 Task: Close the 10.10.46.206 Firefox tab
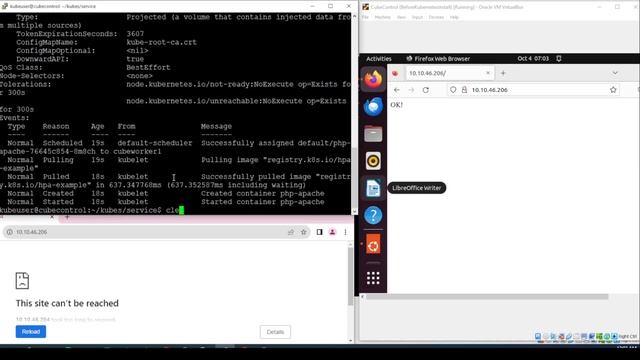click(488, 73)
